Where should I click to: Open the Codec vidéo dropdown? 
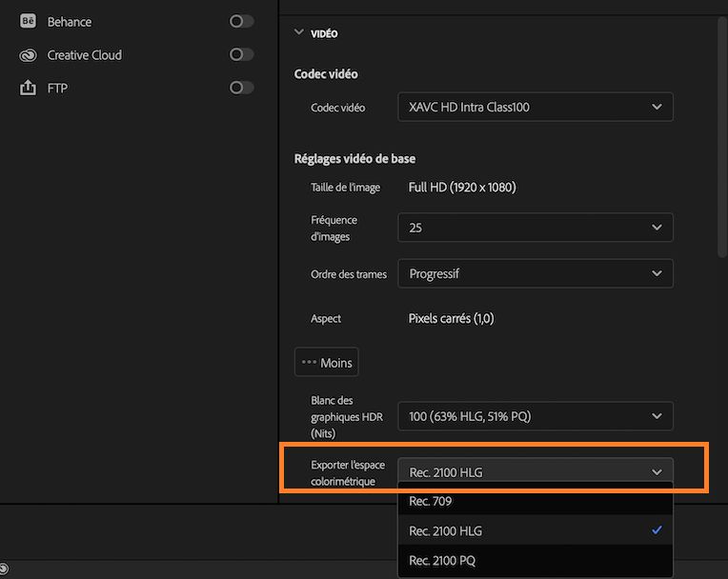[536, 108]
